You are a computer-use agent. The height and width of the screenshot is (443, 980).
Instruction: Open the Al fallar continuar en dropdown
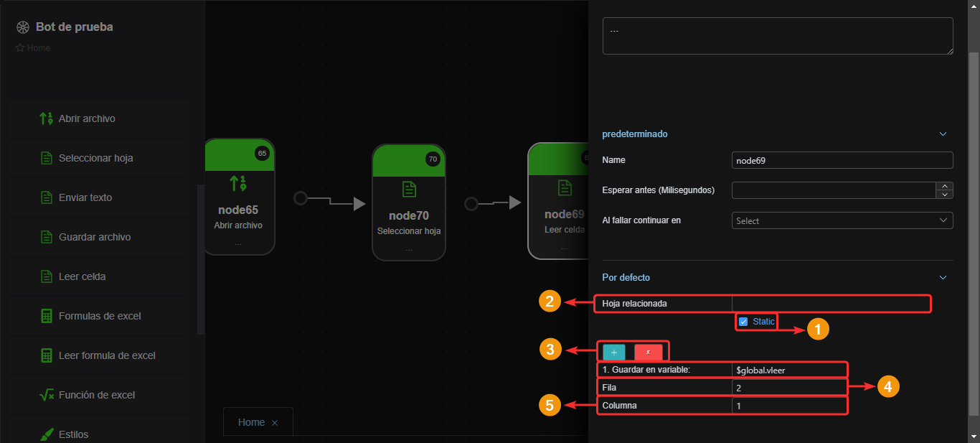click(x=842, y=220)
